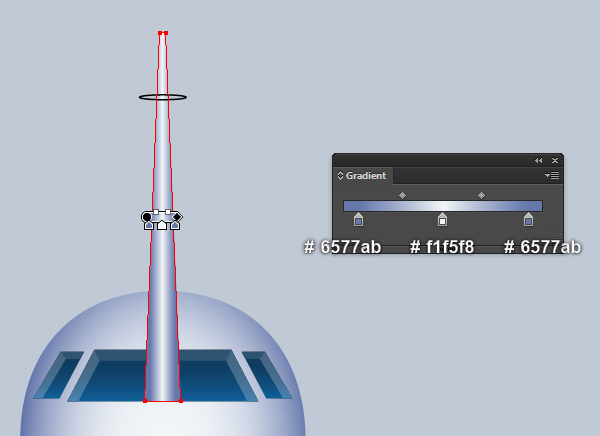Click the gradient annotator black circle origin
The image size is (600, 436).
tap(147, 217)
